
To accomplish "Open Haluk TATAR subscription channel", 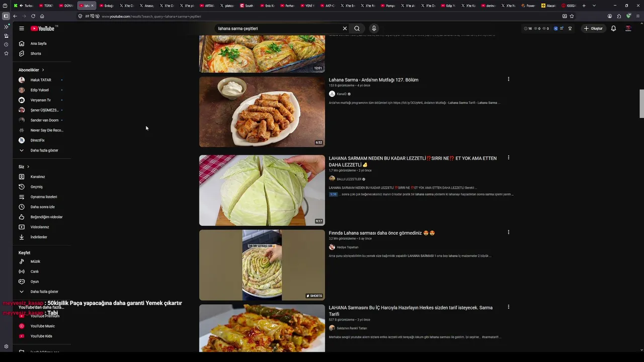I will coord(42,80).
